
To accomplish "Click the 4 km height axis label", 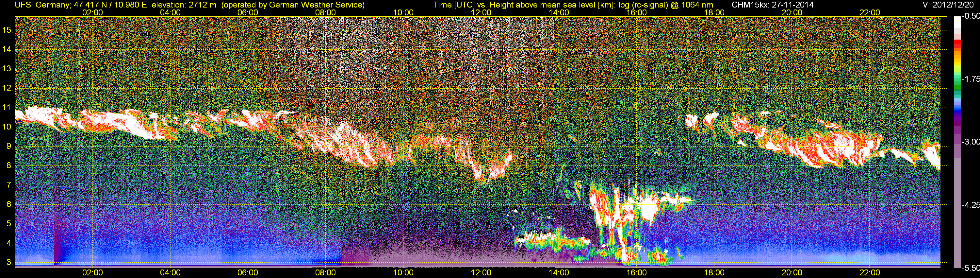I will coord(9,243).
